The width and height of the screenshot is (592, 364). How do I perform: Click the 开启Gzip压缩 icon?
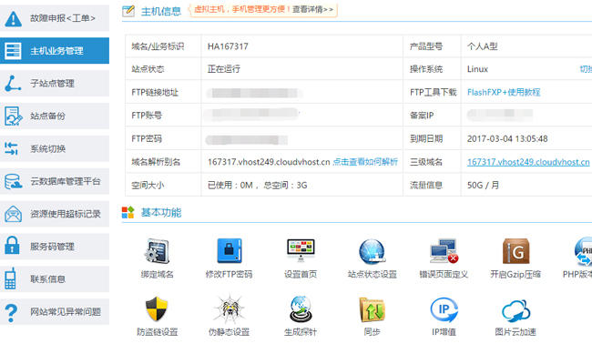click(x=515, y=252)
